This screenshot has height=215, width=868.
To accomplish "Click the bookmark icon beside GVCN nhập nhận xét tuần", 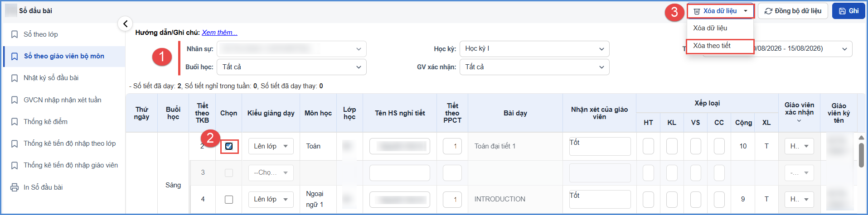I will click(15, 100).
